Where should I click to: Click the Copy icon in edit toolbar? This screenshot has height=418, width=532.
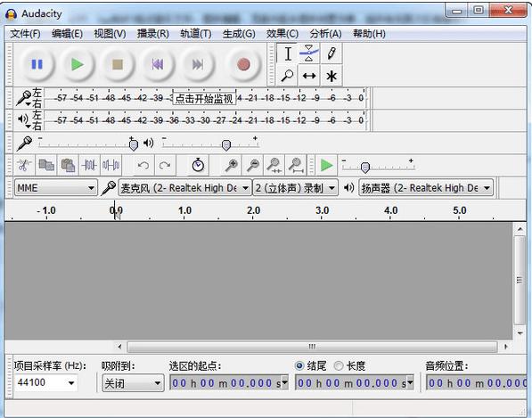click(46, 165)
